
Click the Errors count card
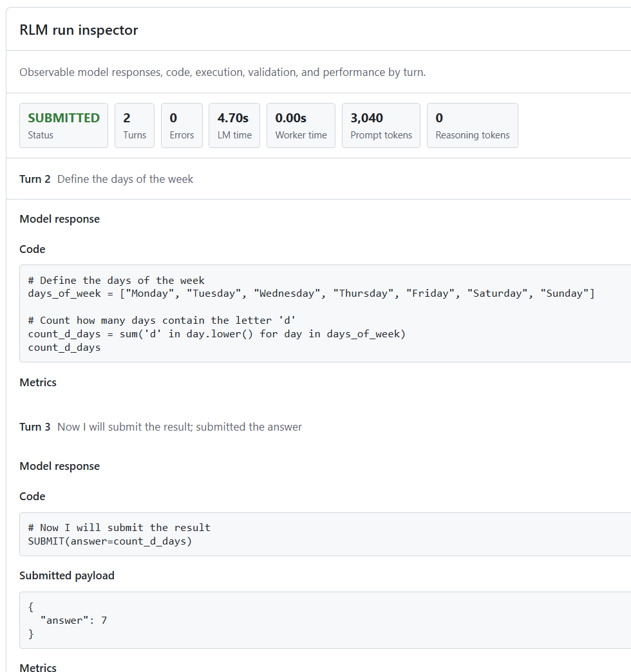[182, 126]
